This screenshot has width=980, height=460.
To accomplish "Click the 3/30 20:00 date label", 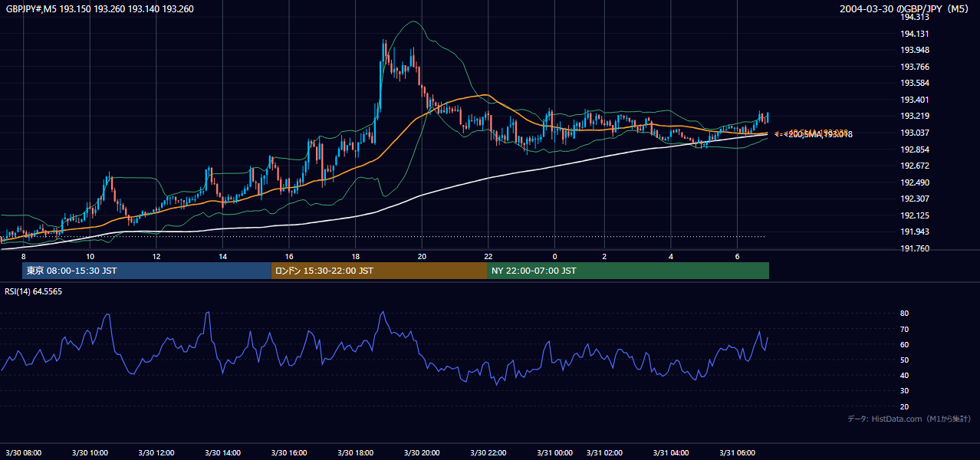I will [422, 453].
